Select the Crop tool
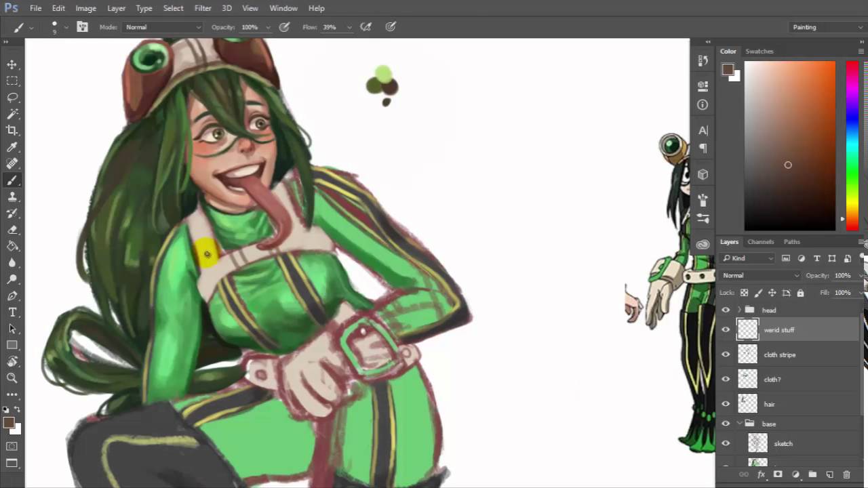This screenshot has width=868, height=488. coord(12,130)
